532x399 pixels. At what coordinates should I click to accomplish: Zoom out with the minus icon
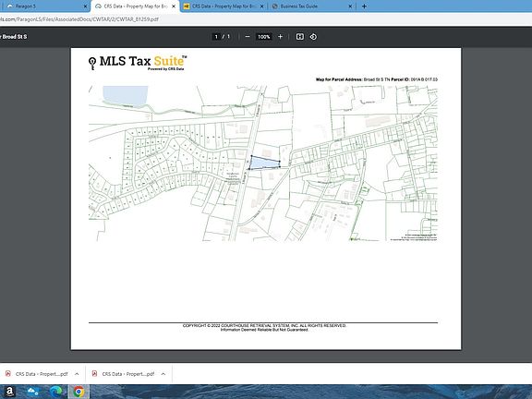[x=248, y=37]
